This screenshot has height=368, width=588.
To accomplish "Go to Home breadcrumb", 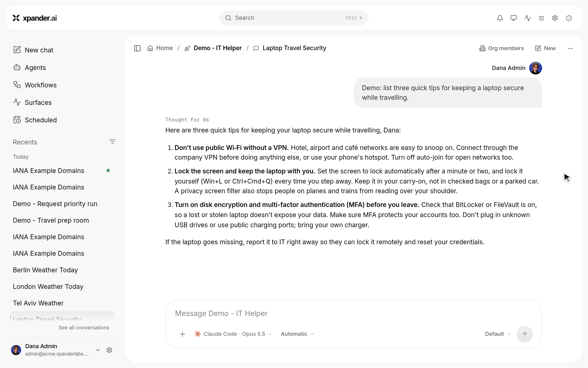I will tap(160, 48).
